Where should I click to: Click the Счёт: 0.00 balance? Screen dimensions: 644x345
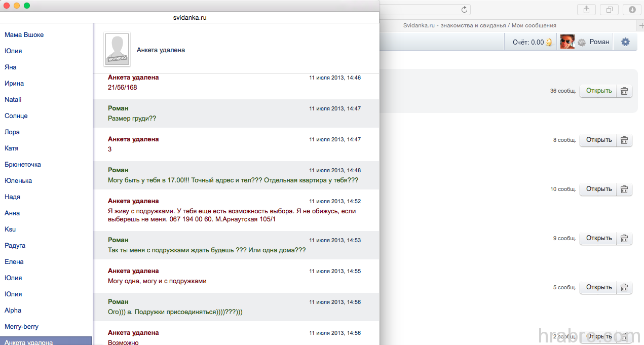tap(528, 43)
